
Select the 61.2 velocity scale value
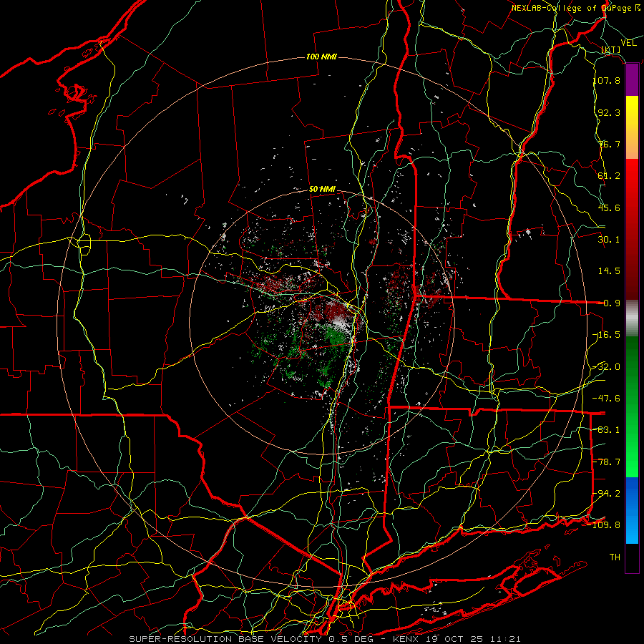click(x=609, y=176)
